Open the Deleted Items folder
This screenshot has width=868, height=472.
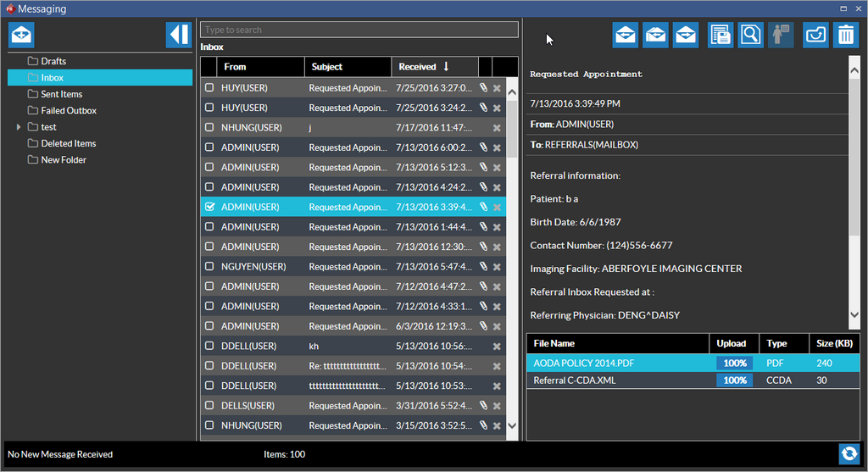pyautogui.click(x=68, y=143)
